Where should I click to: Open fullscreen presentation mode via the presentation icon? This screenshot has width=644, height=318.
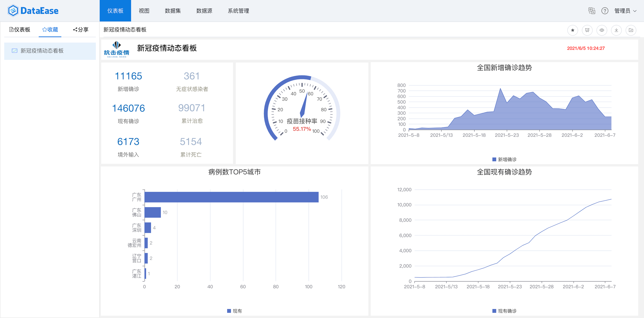point(587,30)
